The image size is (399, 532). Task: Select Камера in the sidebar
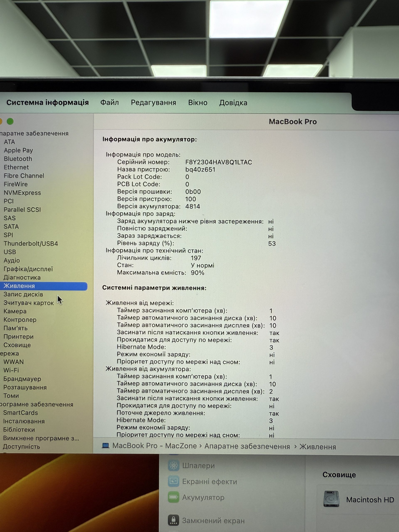click(15, 311)
